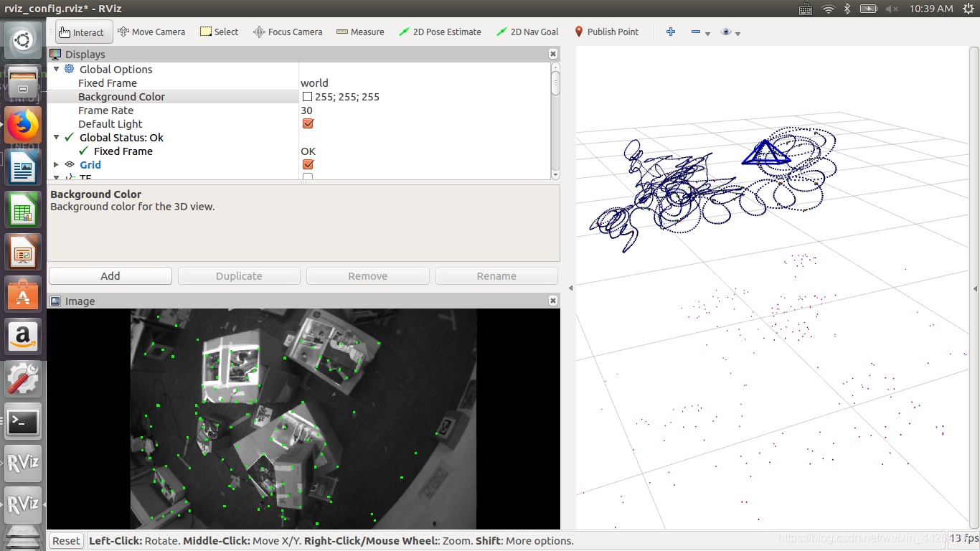This screenshot has height=551, width=980.
Task: Choose the Select tool in toolbar
Action: 219,32
